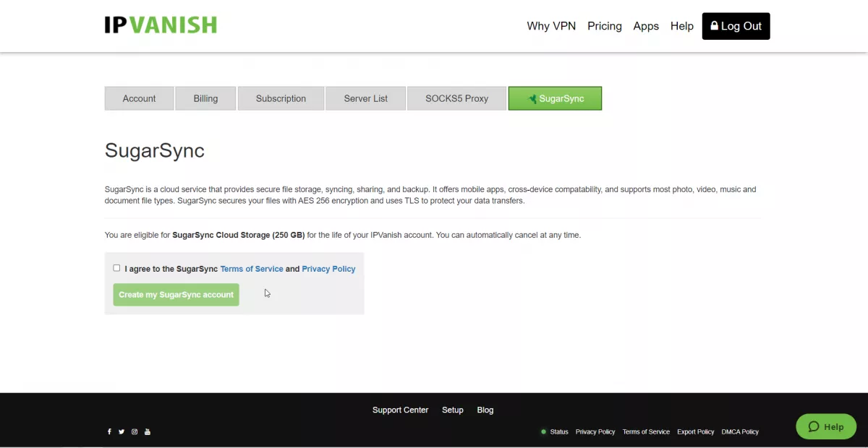The width and height of the screenshot is (868, 448).
Task: Go to the SOCKS5 Proxy tab
Action: click(x=456, y=98)
